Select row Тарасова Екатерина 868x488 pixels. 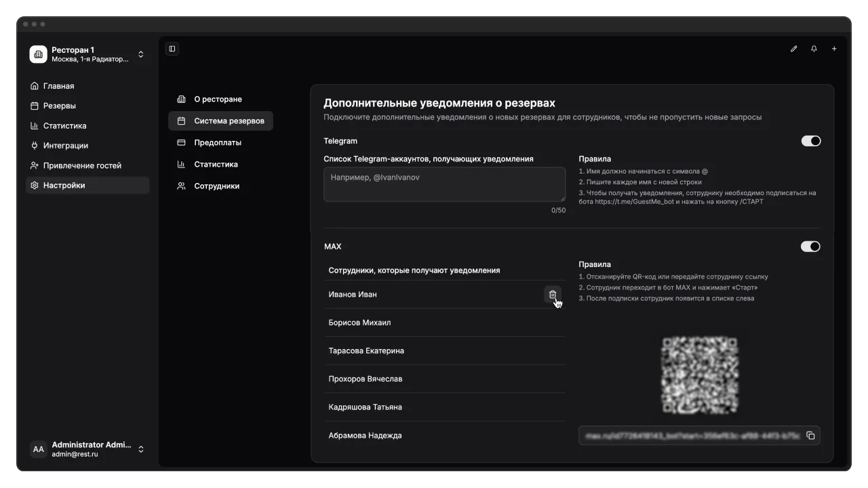(x=445, y=350)
